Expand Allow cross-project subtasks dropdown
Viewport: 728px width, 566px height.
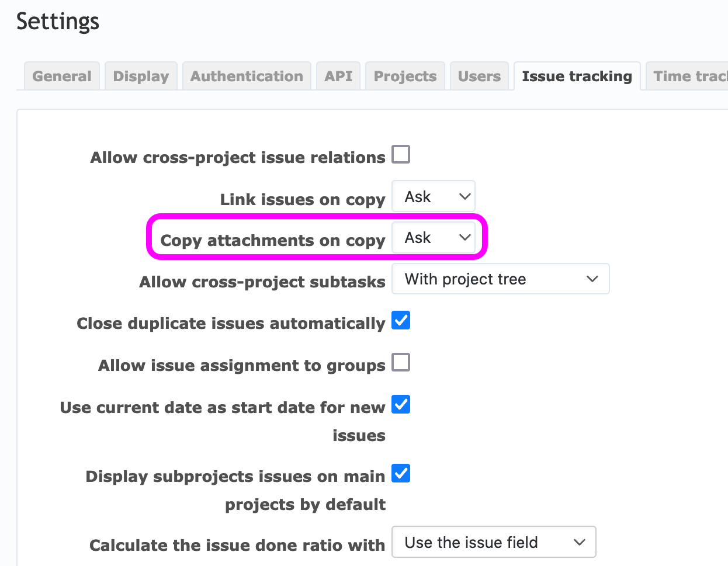(x=501, y=279)
